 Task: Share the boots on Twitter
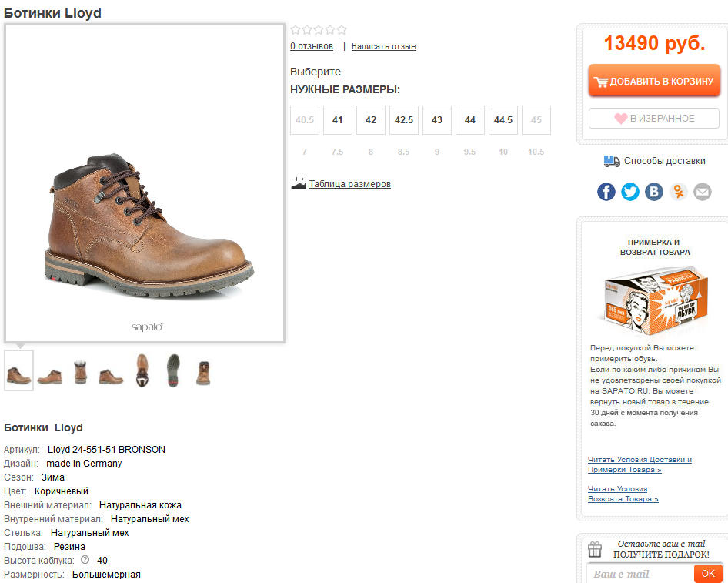tap(630, 192)
